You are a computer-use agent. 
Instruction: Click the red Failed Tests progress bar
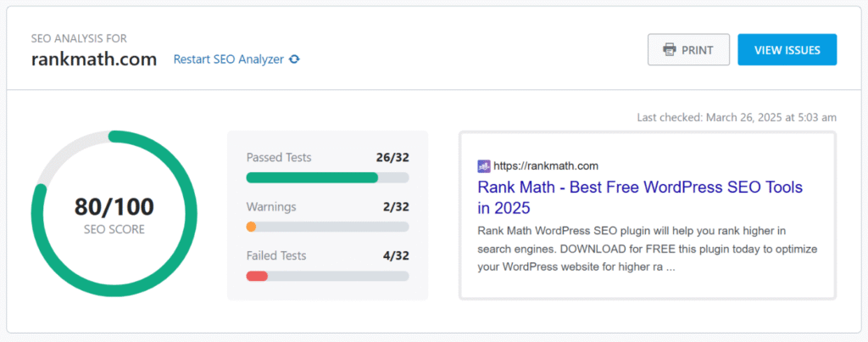click(x=257, y=276)
